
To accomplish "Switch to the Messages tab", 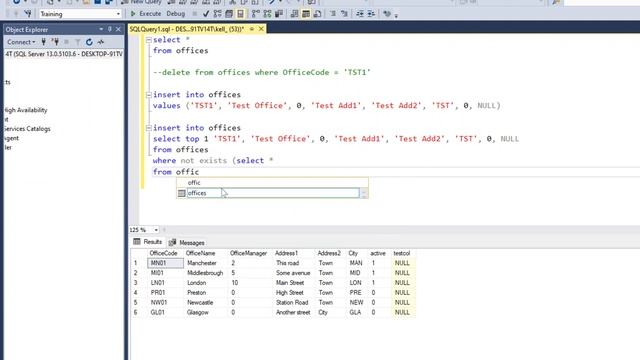I will 187,242.
